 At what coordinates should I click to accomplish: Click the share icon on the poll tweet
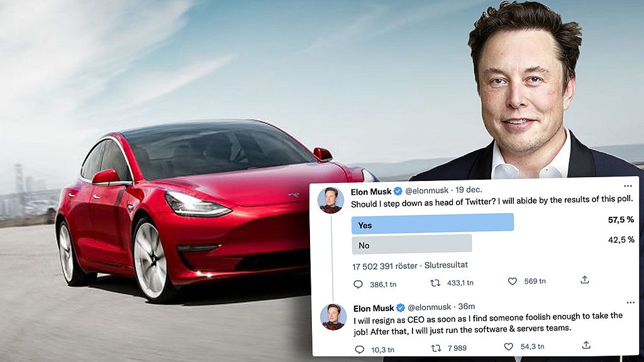pos(585,280)
